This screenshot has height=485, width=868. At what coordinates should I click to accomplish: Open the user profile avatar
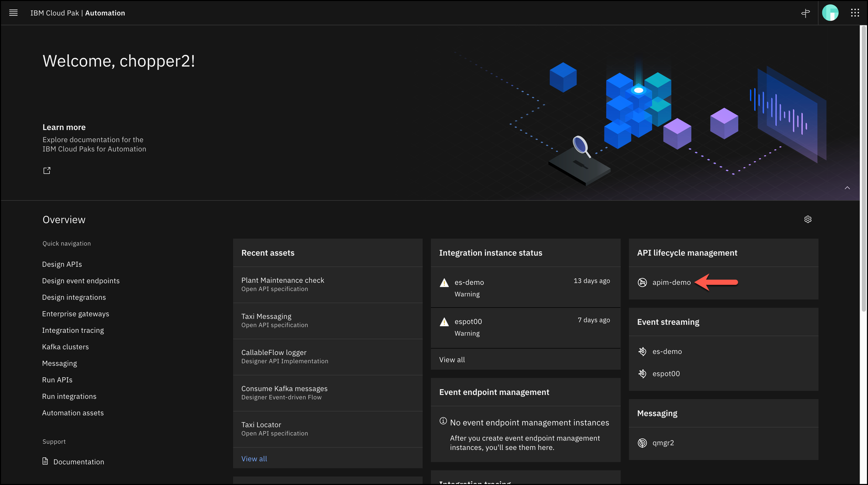pos(830,13)
